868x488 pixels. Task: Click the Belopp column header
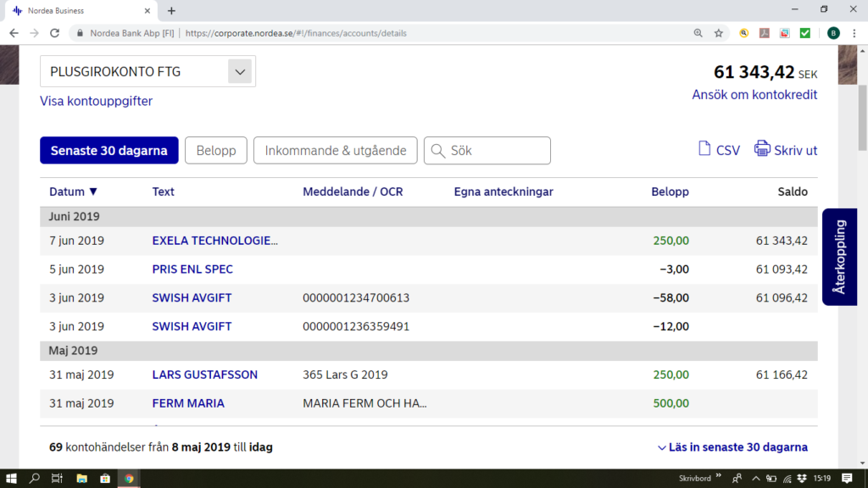670,191
